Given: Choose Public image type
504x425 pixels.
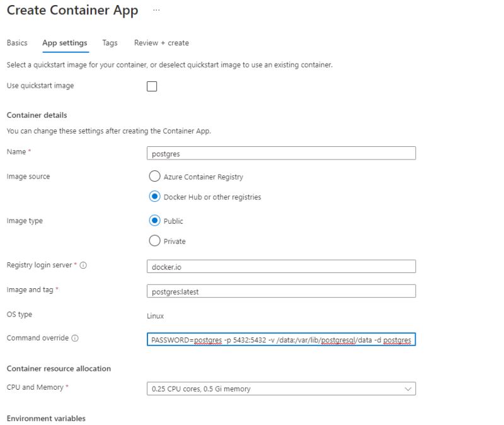Looking at the screenshot, I should click(x=154, y=221).
